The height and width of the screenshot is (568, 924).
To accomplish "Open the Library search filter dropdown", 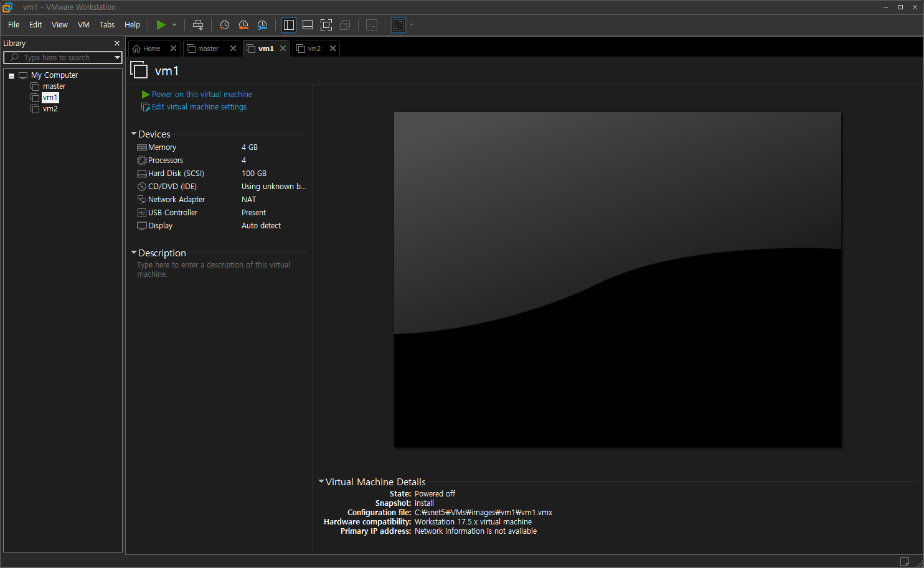I will [x=117, y=57].
